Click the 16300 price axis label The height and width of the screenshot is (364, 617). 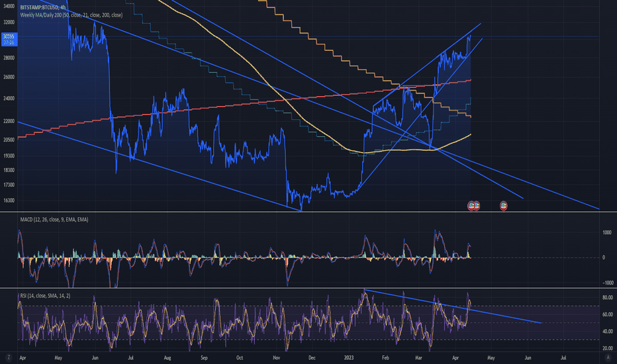9,201
